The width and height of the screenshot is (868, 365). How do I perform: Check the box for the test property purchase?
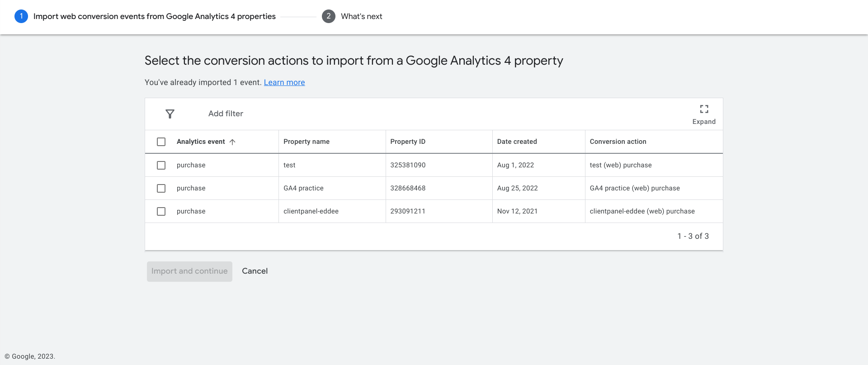[161, 166]
